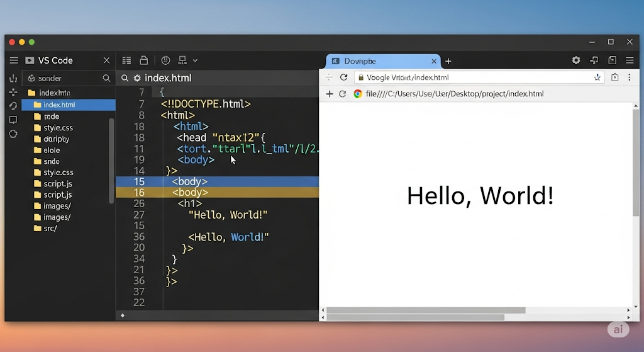
Task: Open the hamburger menu beside the VS Code title
Action: 13,60
